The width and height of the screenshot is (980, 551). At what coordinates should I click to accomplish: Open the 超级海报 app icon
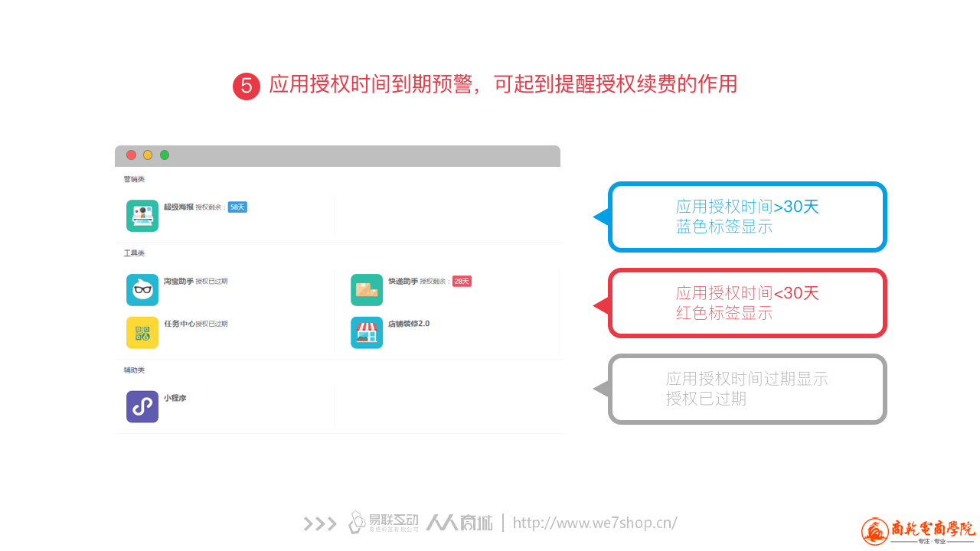click(142, 216)
